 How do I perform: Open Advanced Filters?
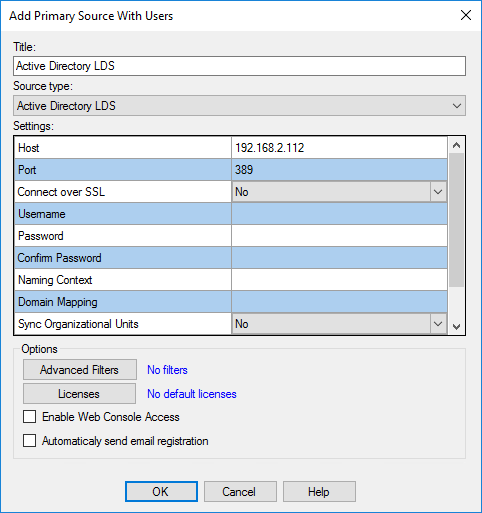[80, 369]
